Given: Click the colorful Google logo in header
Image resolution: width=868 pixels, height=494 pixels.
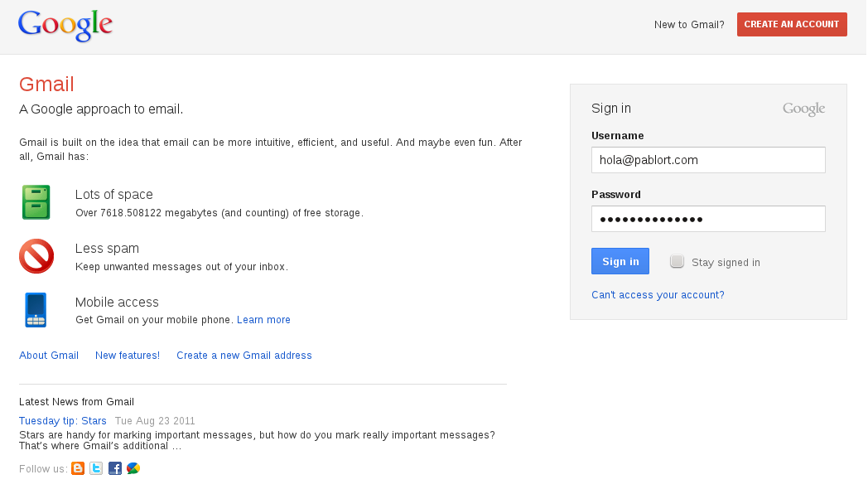Looking at the screenshot, I should click(65, 26).
